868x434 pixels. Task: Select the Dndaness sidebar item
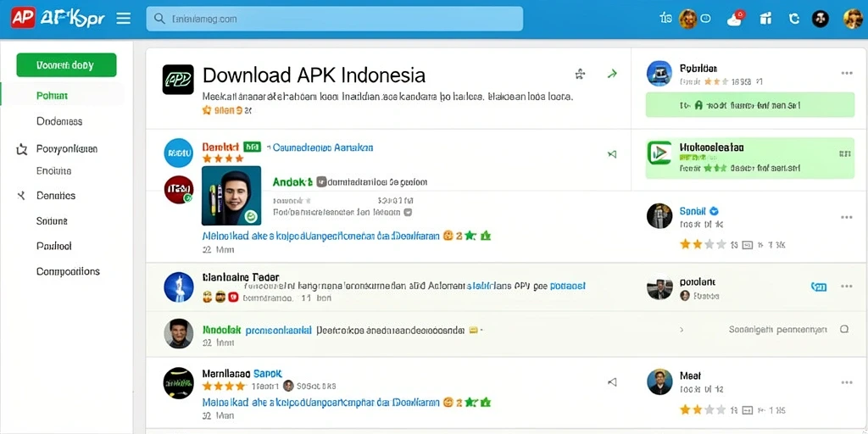tap(59, 120)
